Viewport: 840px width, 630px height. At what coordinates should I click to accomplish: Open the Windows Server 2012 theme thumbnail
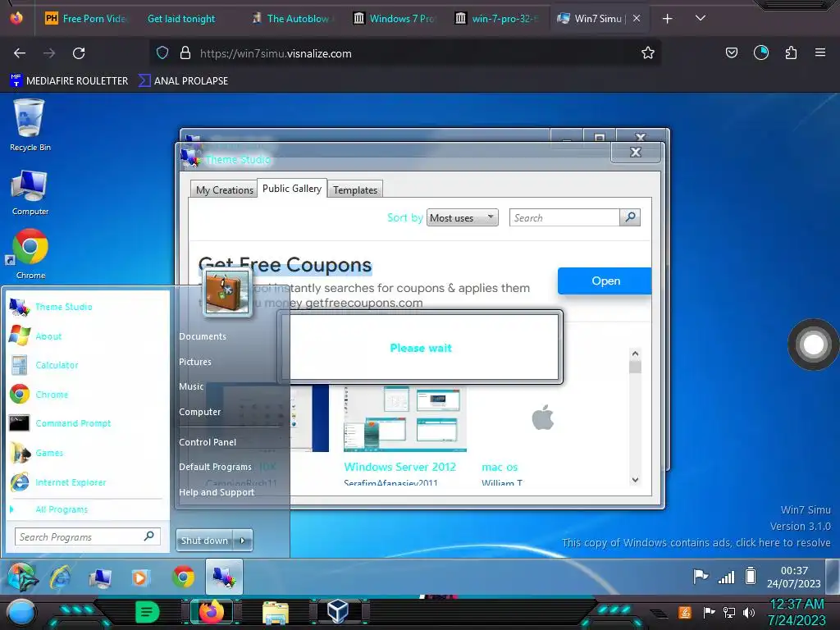coord(405,418)
